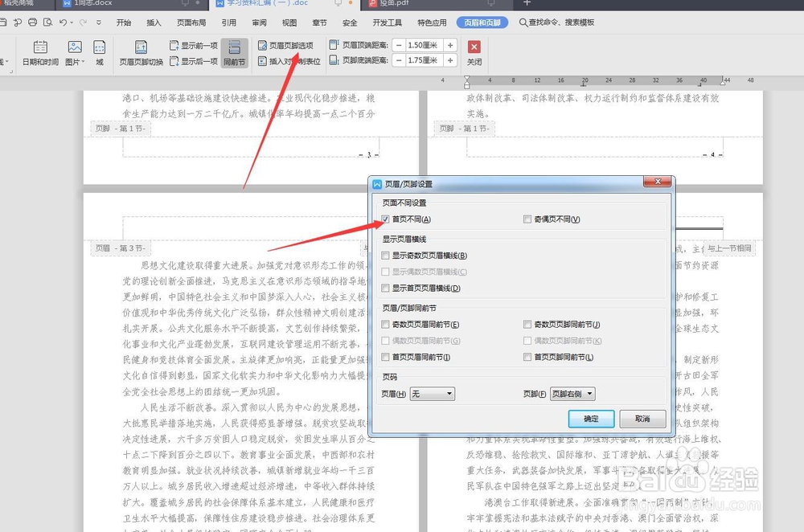This screenshot has width=804, height=532.
Task: Decrease footer bottom distance (页脚底端距离)
Action: coord(399,60)
